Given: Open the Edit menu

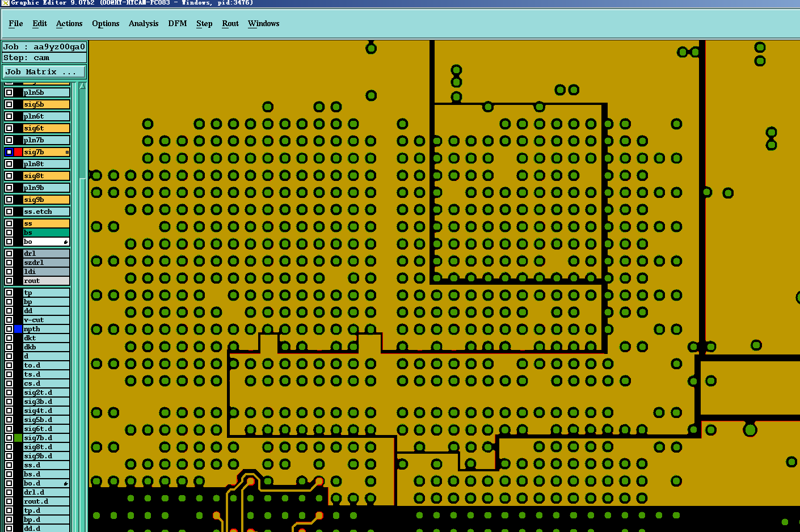Looking at the screenshot, I should [40, 23].
